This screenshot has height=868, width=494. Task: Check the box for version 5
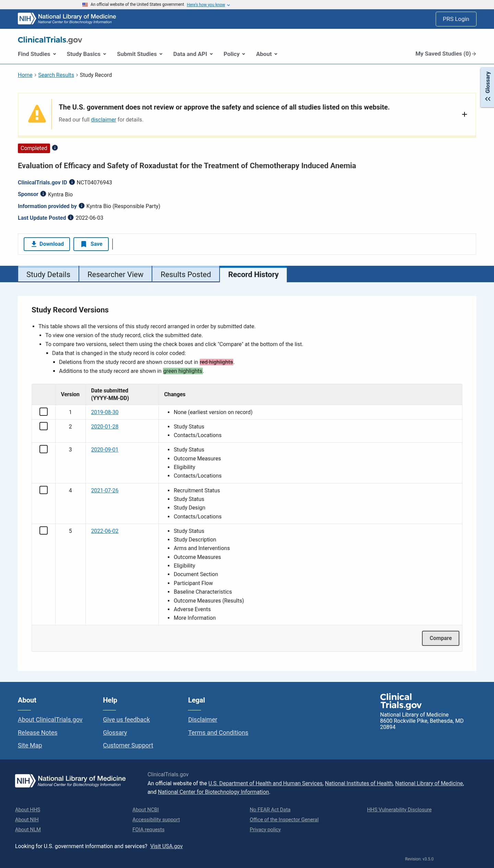click(44, 530)
